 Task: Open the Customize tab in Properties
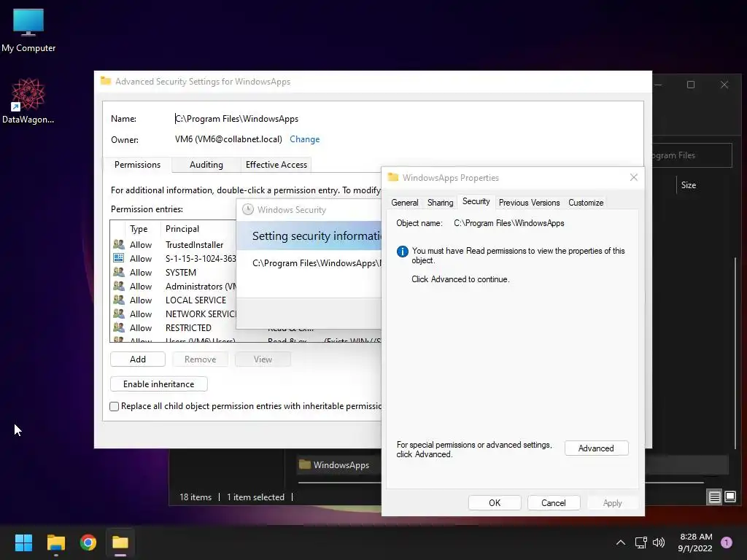click(x=586, y=203)
